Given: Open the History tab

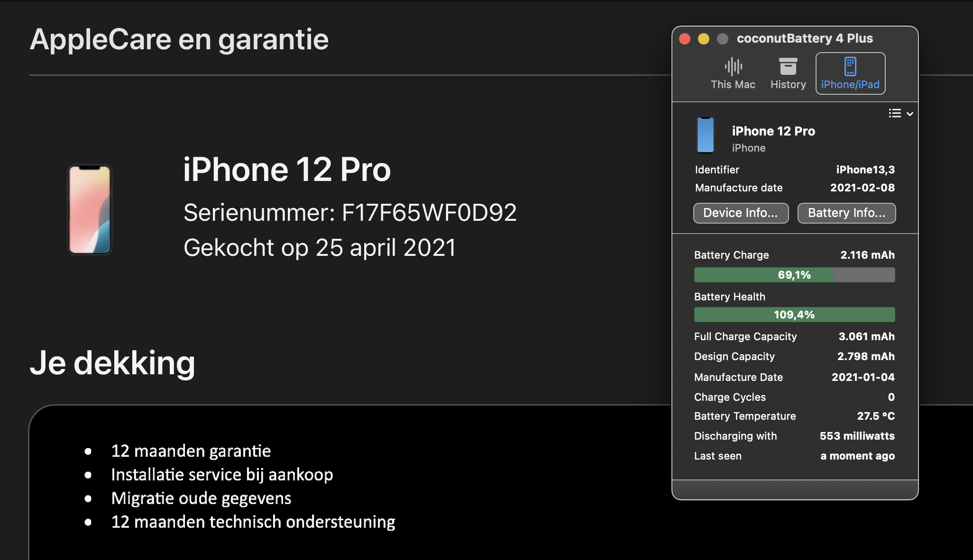Looking at the screenshot, I should tap(788, 73).
